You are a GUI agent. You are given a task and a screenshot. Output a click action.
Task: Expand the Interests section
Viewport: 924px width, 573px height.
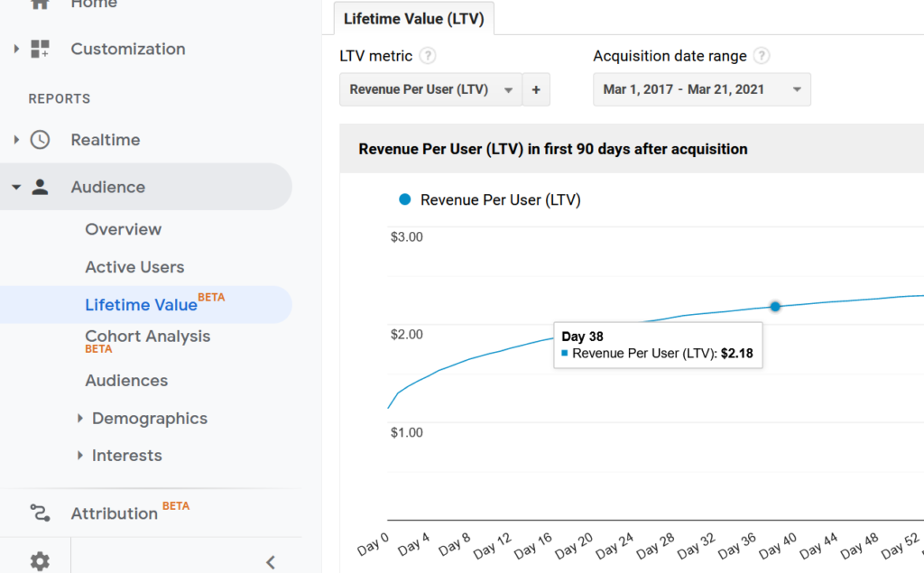tap(126, 455)
